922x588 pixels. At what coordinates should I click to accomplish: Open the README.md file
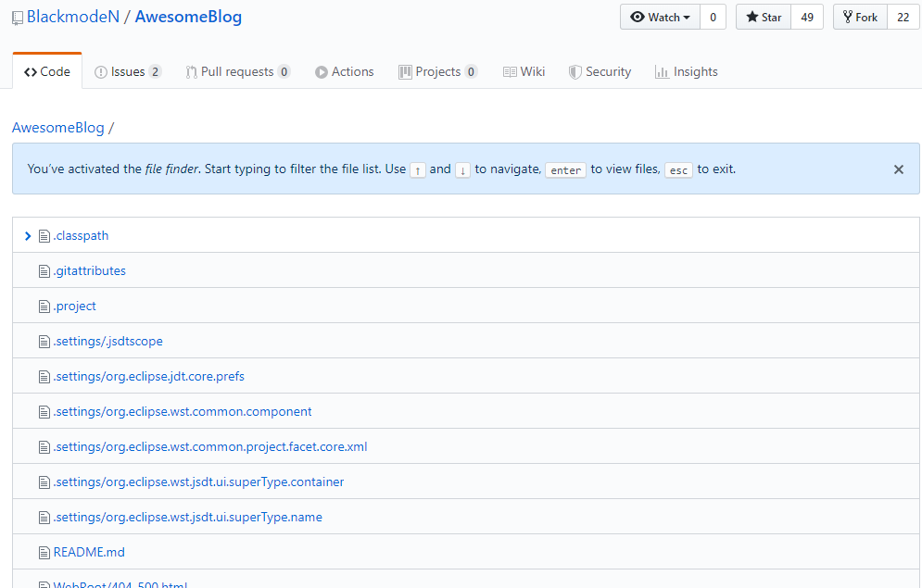pyautogui.click(x=89, y=552)
